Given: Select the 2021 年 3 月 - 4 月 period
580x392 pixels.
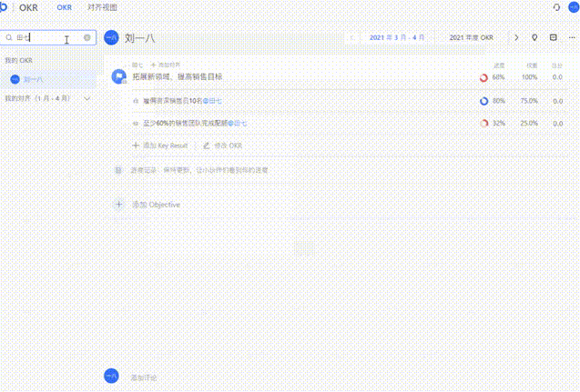Looking at the screenshot, I should 397,37.
